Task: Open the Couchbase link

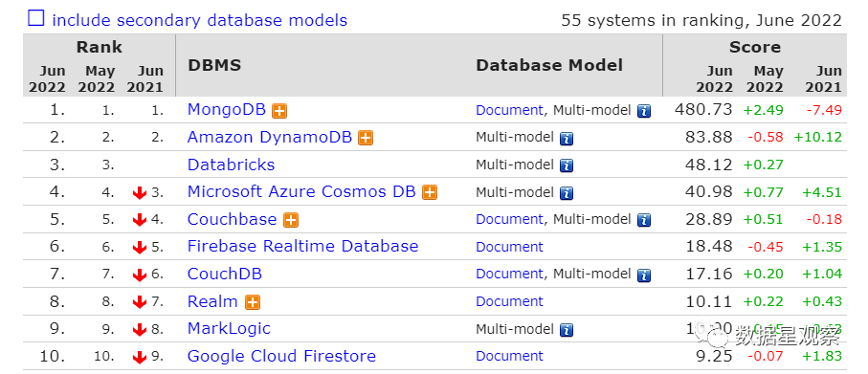Action: tap(232, 219)
